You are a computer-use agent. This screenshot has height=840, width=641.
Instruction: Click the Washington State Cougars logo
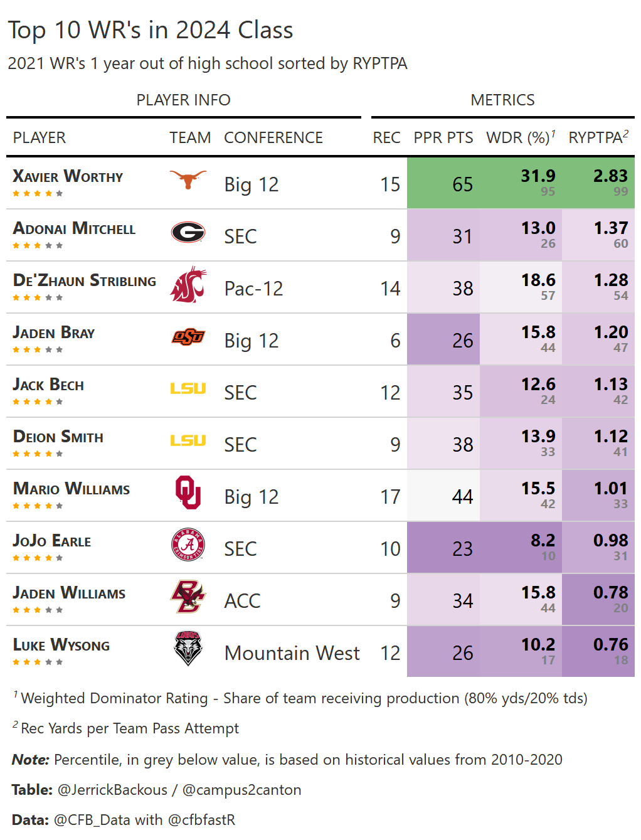click(x=188, y=285)
